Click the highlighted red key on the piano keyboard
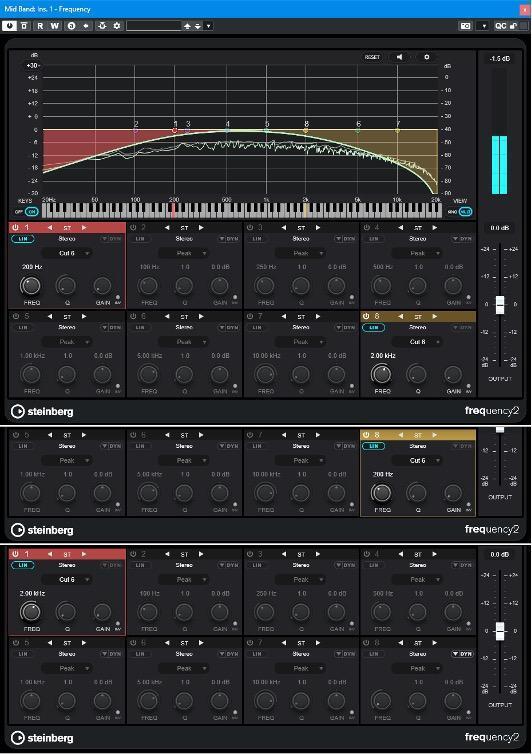532x754 pixels. pos(174,211)
